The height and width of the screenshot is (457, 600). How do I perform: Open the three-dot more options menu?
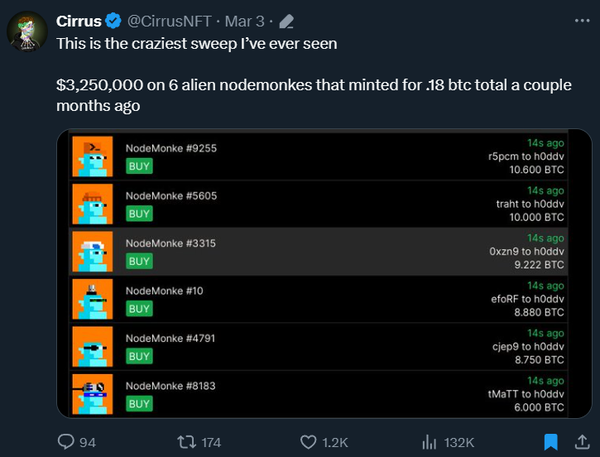[582, 19]
